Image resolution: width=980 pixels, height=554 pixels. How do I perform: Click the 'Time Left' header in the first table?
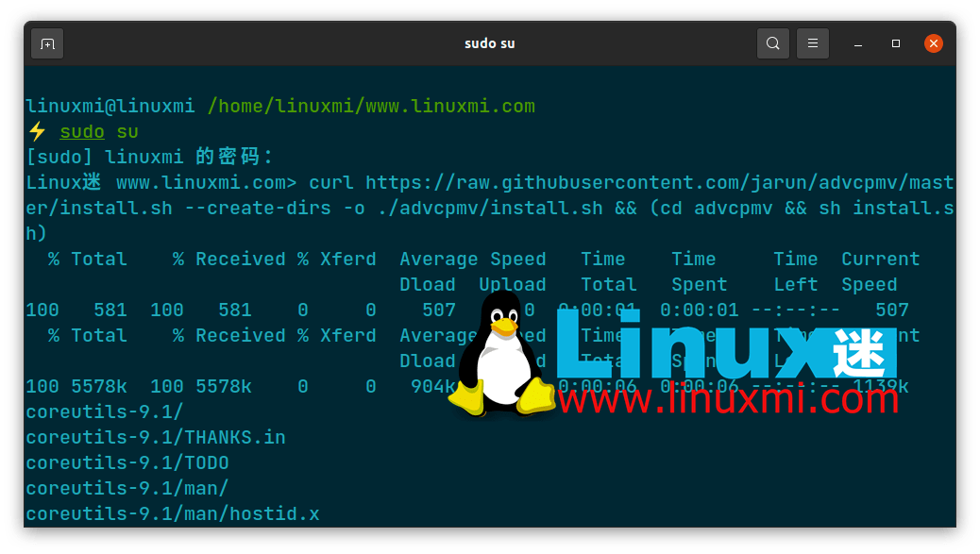tap(795, 272)
